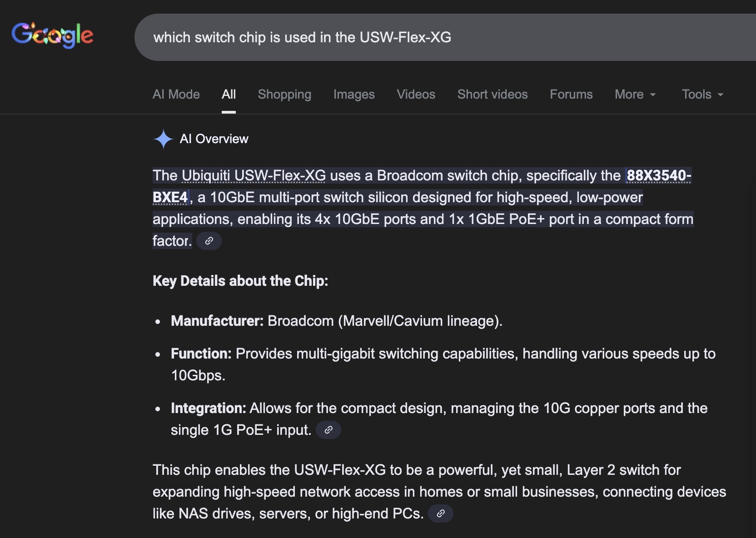This screenshot has width=756, height=538.
Task: Open source link icon after 'PoE+ input.'
Action: tap(328, 430)
